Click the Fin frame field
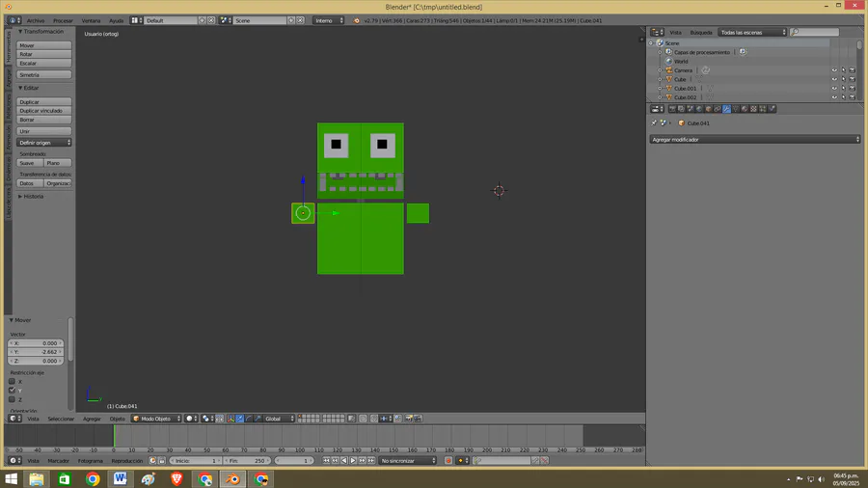The image size is (868, 488). click(246, 460)
